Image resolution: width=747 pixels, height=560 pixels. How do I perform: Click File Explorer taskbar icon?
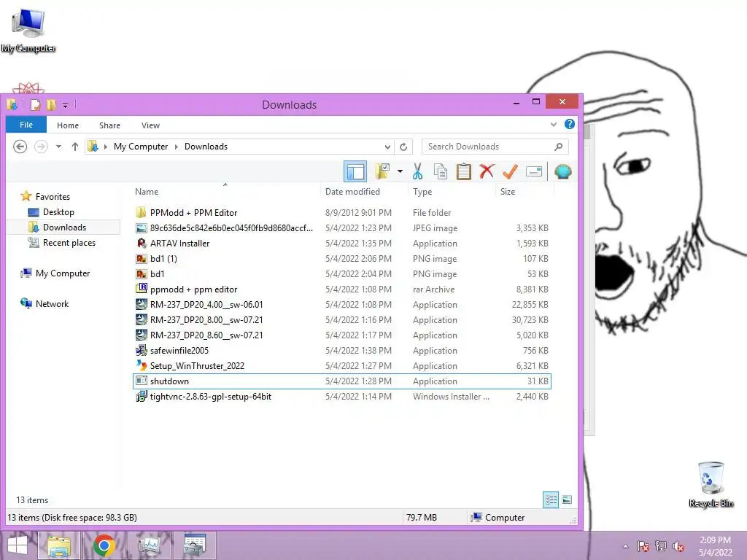click(58, 545)
